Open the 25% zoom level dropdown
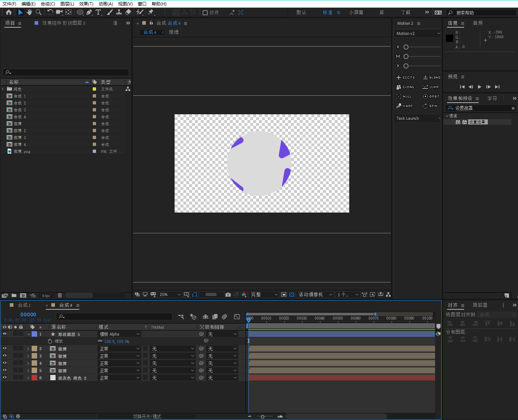 [x=170, y=294]
